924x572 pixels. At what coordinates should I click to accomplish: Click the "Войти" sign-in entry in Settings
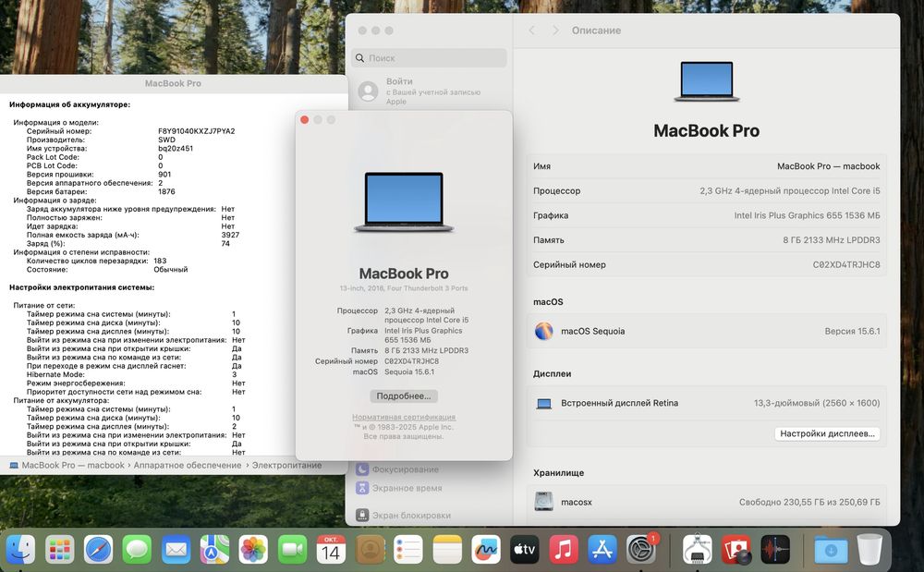pyautogui.click(x=428, y=91)
